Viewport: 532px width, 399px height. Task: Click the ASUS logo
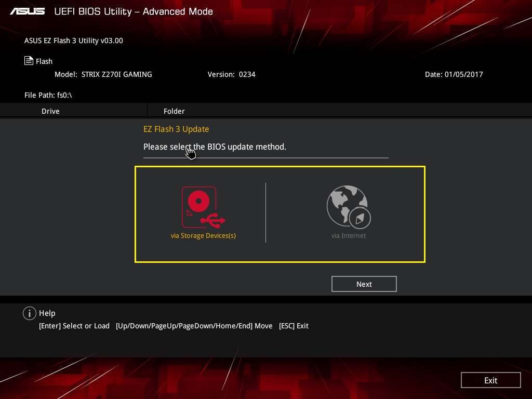pyautogui.click(x=28, y=11)
